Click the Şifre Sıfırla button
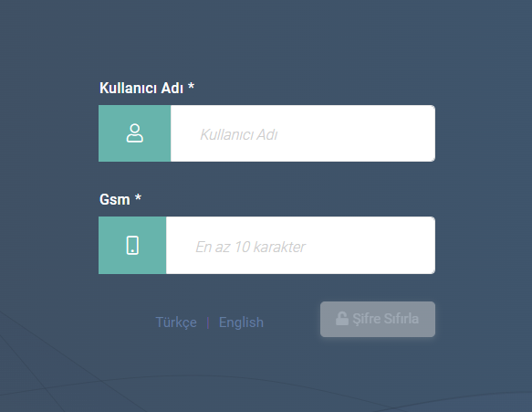 tap(378, 319)
